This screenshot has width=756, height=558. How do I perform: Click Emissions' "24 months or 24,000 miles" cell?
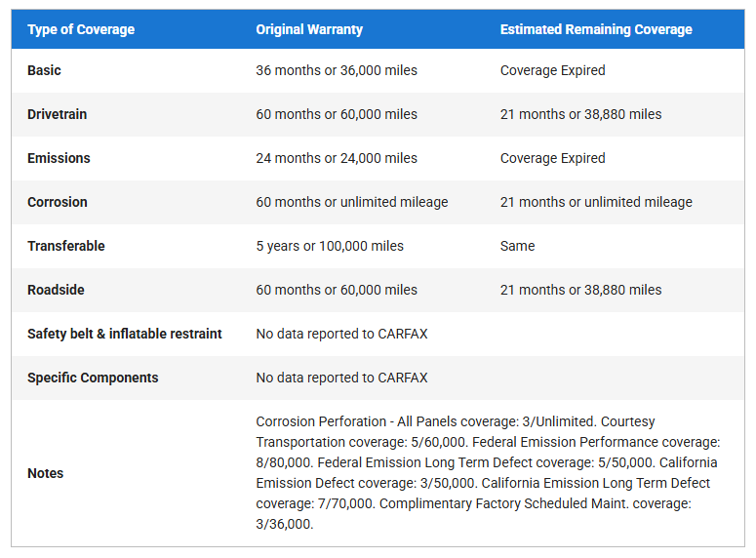(337, 158)
